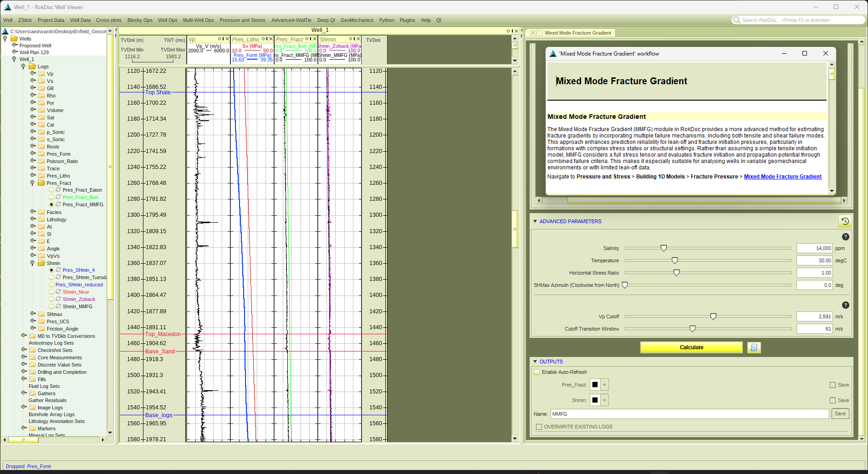Open the notes icon beside Calculate
868x474 pixels.
coord(754,347)
